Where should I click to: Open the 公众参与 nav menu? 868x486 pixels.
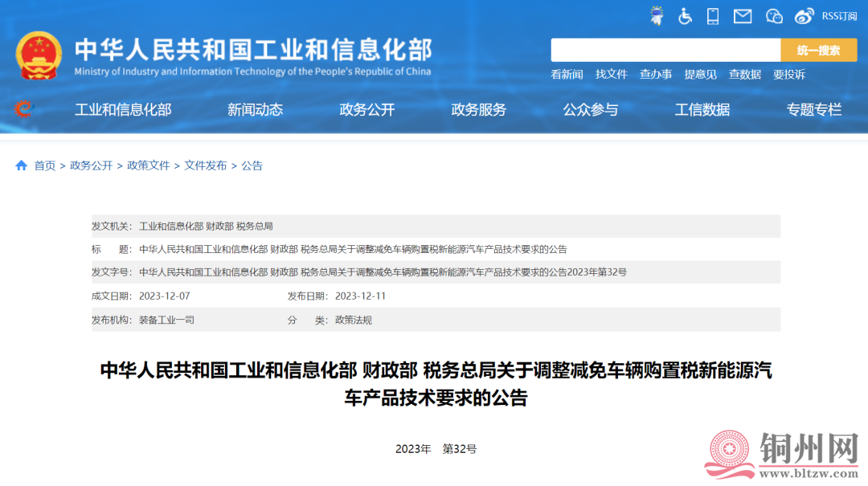tap(591, 109)
